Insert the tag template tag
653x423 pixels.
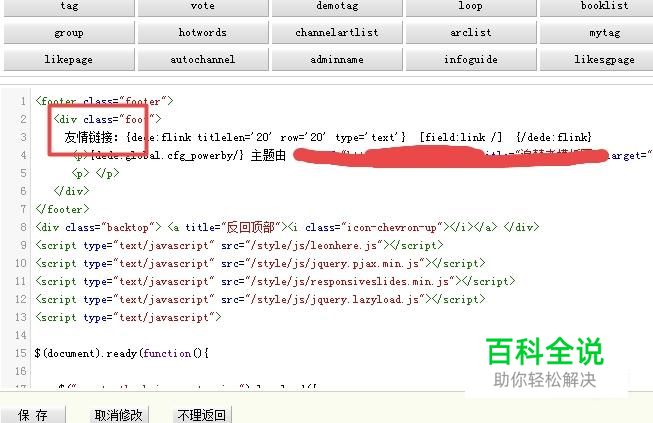coord(69,7)
